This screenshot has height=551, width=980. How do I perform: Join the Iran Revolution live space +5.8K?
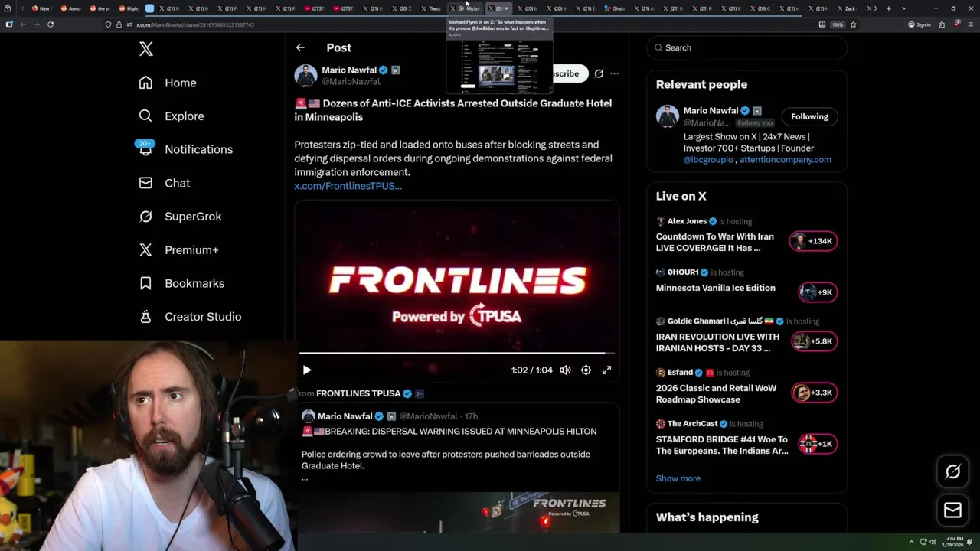pos(815,341)
